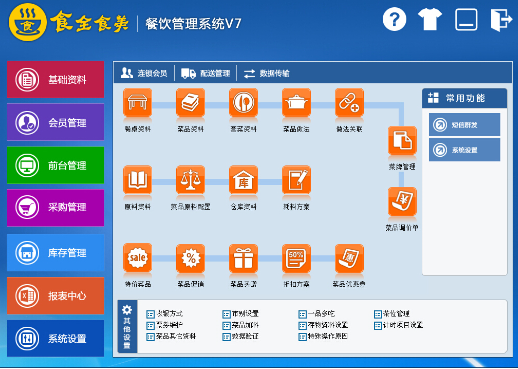Open the 市别设置 settings link
Screen dimensions: 518x369
click(240, 314)
